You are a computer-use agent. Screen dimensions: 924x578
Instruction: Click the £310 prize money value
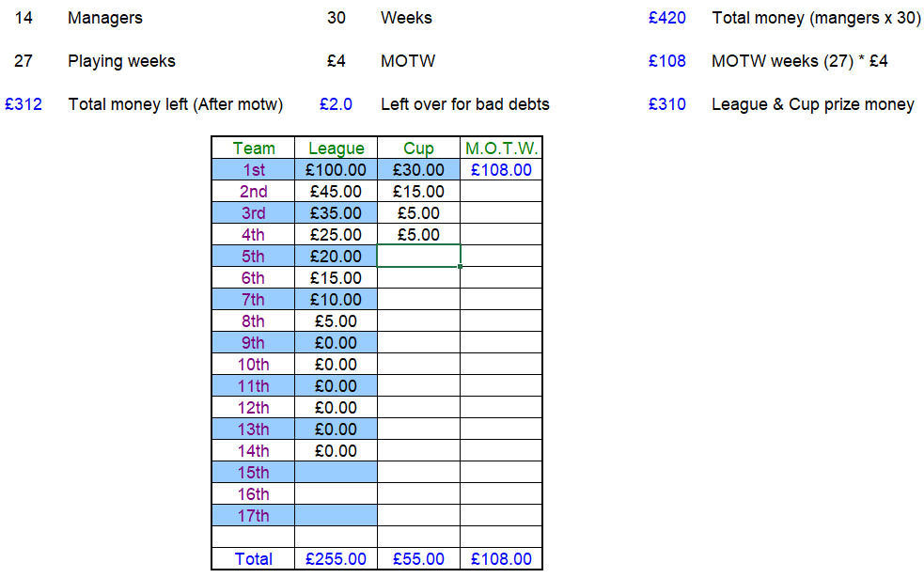[x=667, y=104]
